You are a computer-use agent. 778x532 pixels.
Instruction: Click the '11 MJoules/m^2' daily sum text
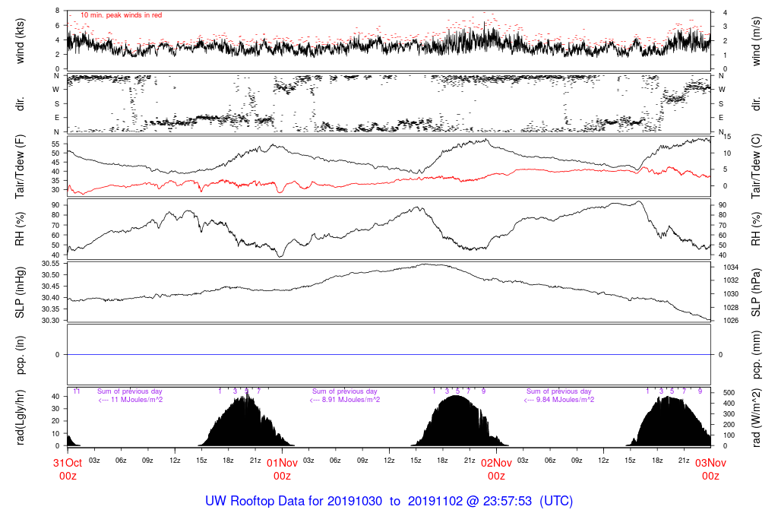pyautogui.click(x=131, y=400)
